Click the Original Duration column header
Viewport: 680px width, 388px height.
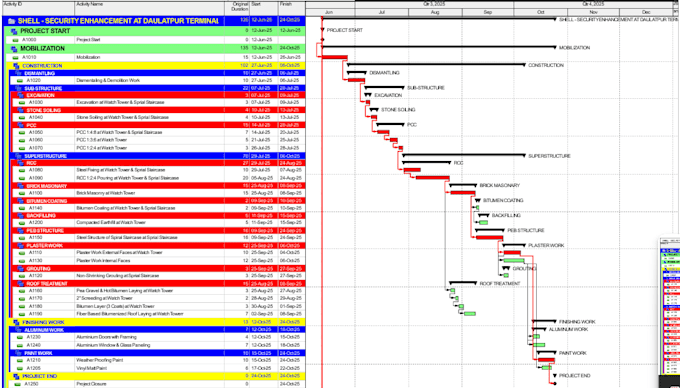[237, 8]
